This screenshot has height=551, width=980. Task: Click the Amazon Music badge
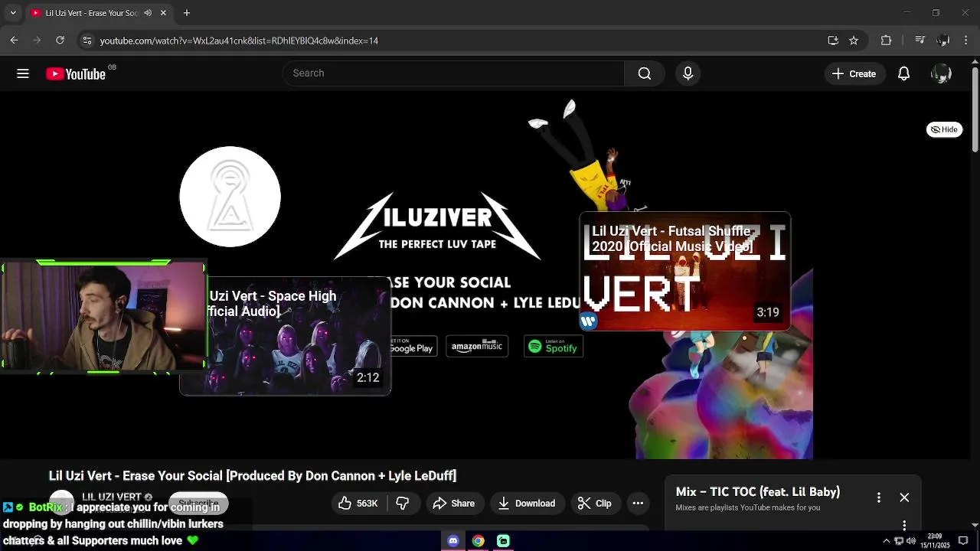tap(477, 347)
